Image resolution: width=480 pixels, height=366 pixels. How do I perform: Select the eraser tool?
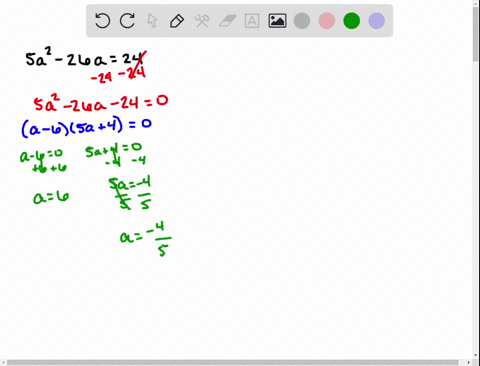click(x=227, y=21)
